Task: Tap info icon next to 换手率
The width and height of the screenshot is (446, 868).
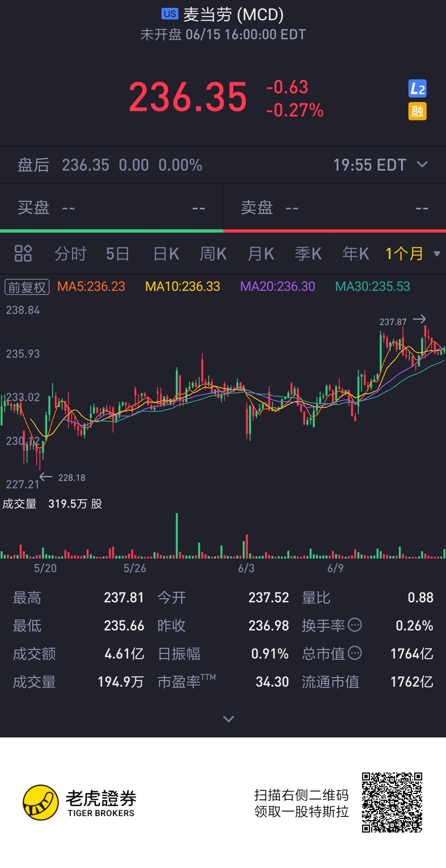Action: click(355, 625)
